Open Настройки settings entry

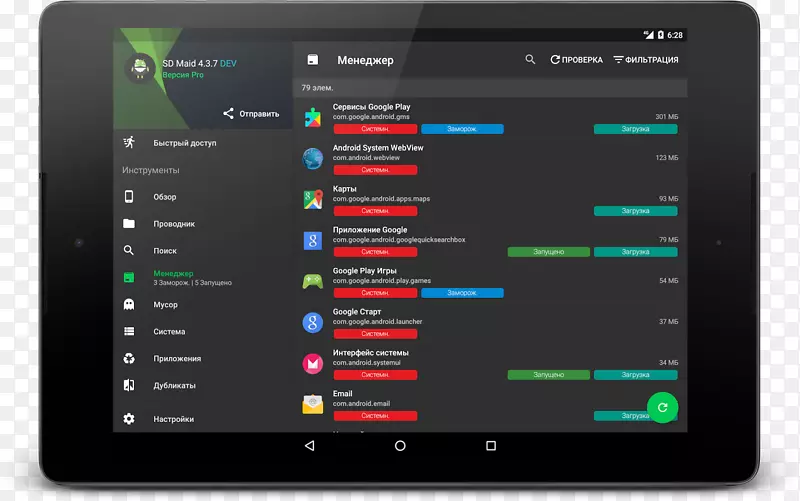pyautogui.click(x=202, y=419)
